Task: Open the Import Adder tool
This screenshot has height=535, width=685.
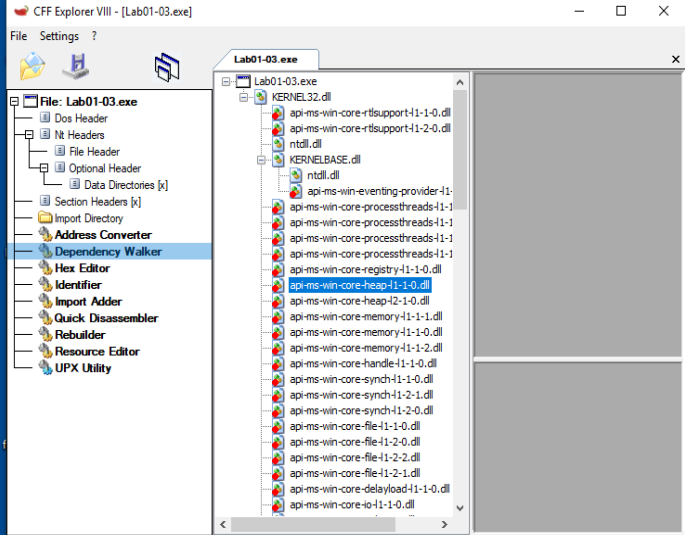Action: click(88, 301)
